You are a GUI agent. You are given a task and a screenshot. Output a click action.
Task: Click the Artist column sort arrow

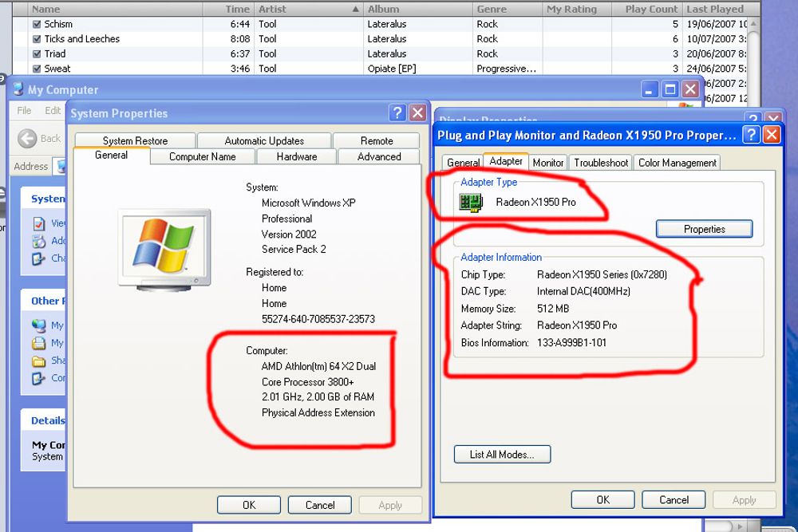coord(355,9)
